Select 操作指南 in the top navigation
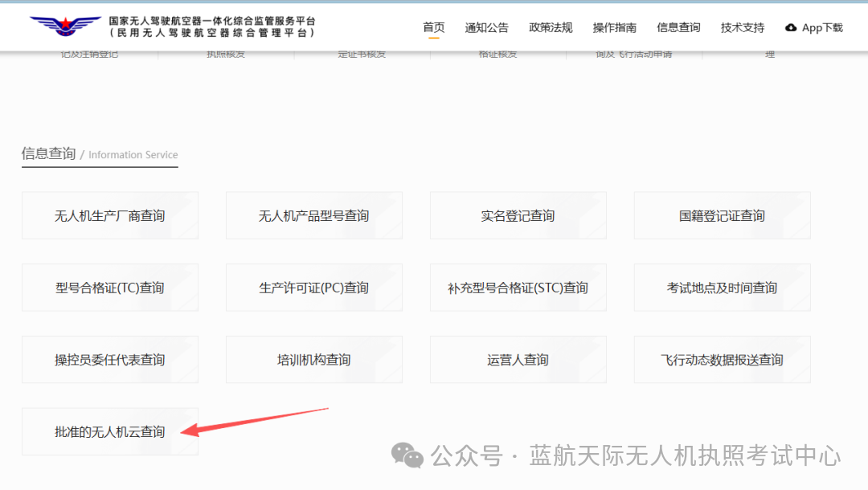The height and width of the screenshot is (490, 868). pyautogui.click(x=615, y=27)
